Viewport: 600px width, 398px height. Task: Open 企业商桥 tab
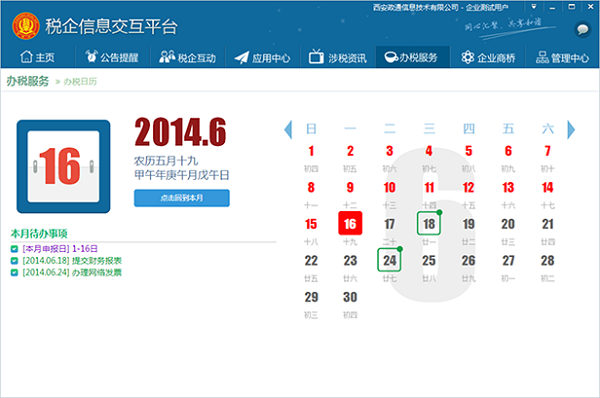[488, 57]
